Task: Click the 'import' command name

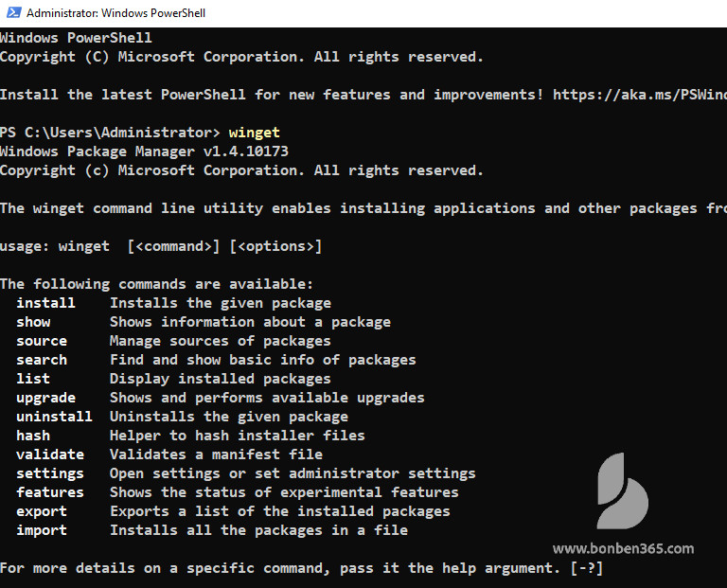Action: pos(42,530)
